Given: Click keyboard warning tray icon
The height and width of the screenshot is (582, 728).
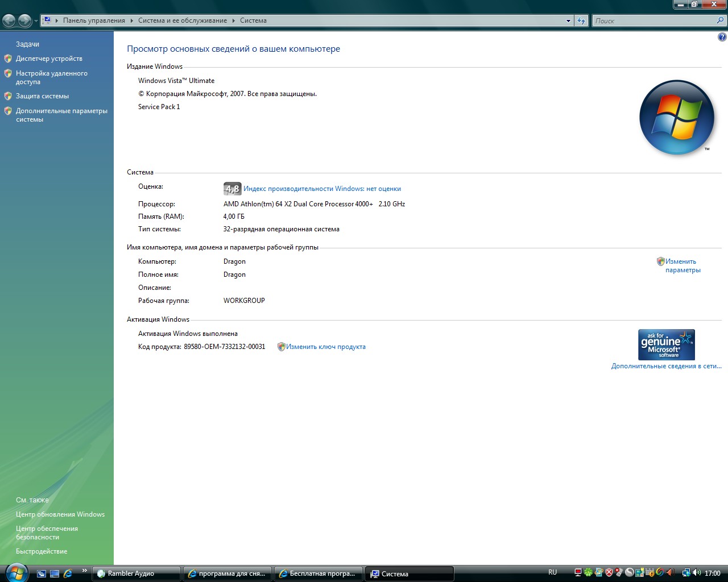Looking at the screenshot, I should point(650,573).
